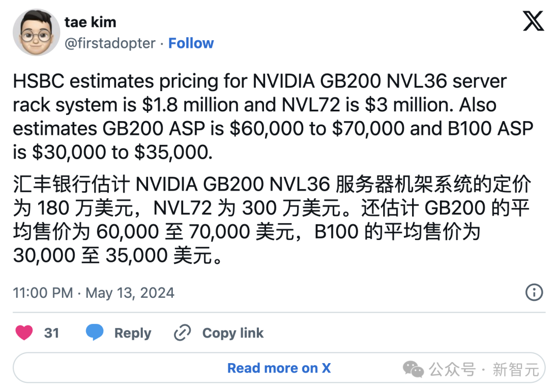
Task: Click the WeChat logo in the watermark
Action: [413, 368]
